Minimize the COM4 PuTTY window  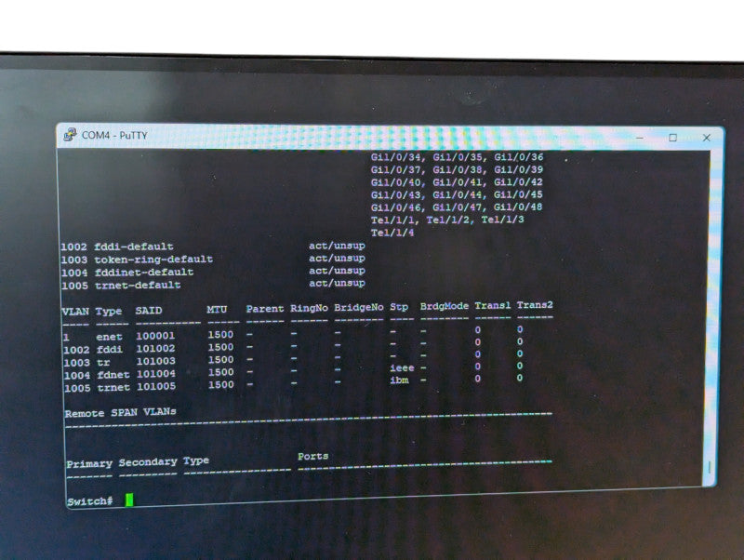[640, 138]
